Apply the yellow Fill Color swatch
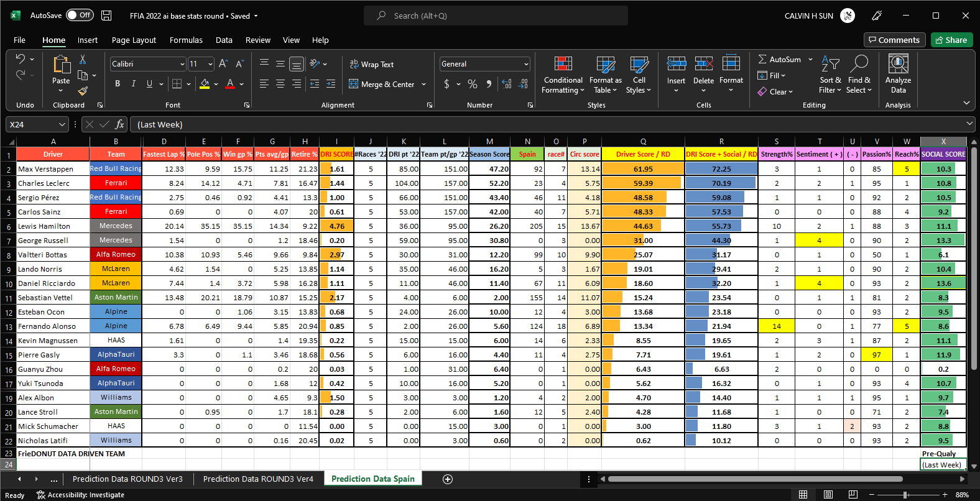This screenshot has height=501, width=980. 205,83
